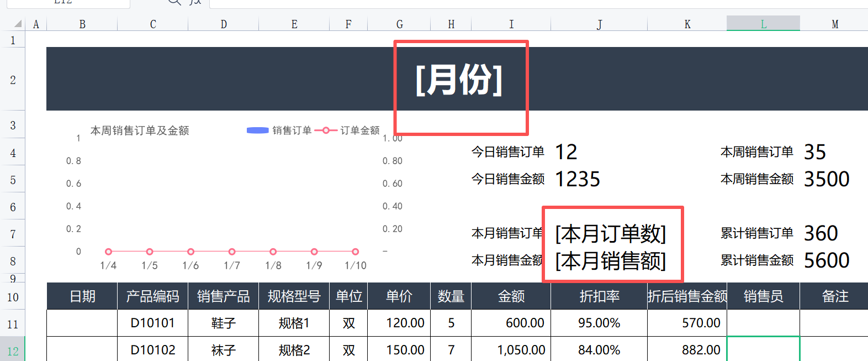The image size is (868, 361).
Task: Click the 折扣率 table header cell
Action: pos(599,296)
